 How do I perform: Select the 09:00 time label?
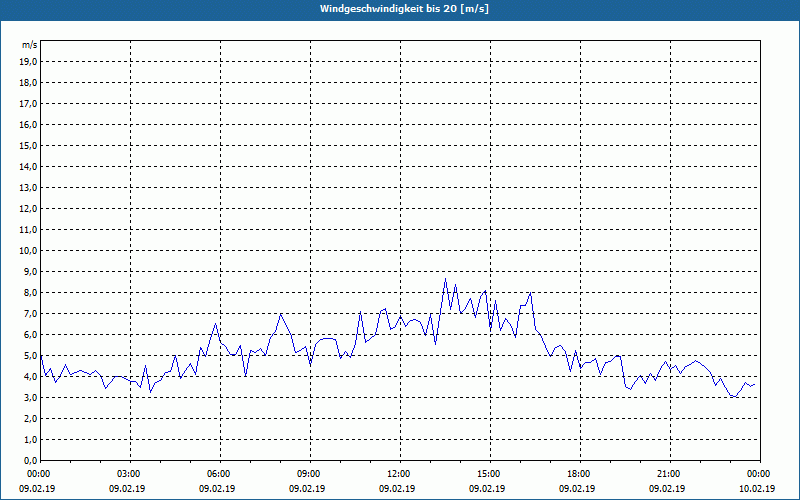(x=310, y=474)
